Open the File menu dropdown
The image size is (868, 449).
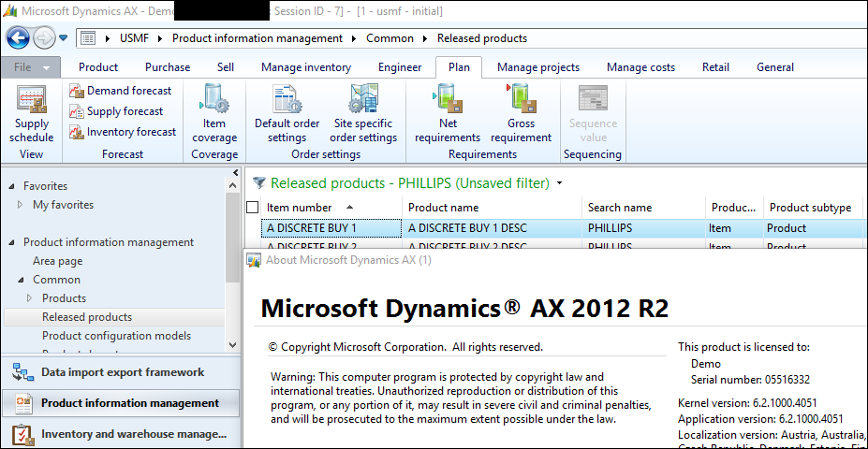(x=31, y=67)
